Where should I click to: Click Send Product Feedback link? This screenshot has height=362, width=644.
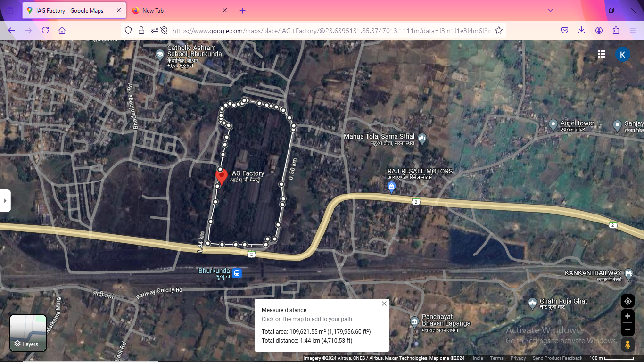click(557, 358)
